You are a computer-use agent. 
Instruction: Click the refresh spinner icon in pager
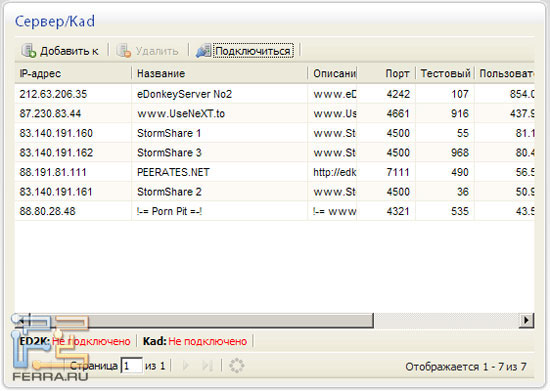pyautogui.click(x=237, y=366)
